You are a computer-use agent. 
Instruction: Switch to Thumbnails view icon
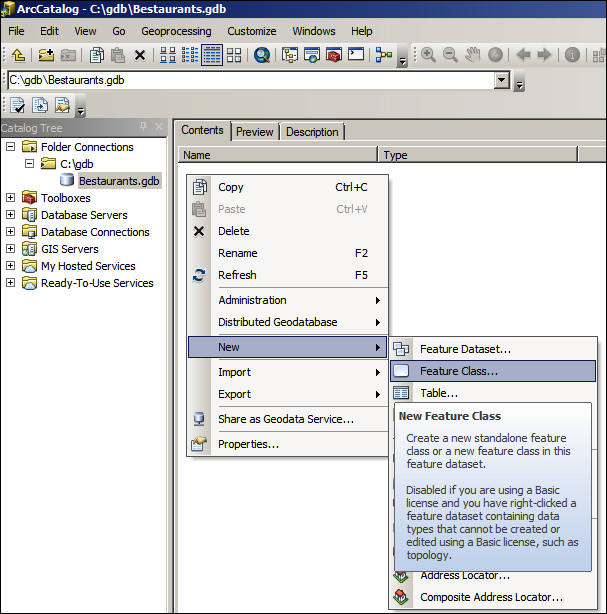tap(234, 55)
